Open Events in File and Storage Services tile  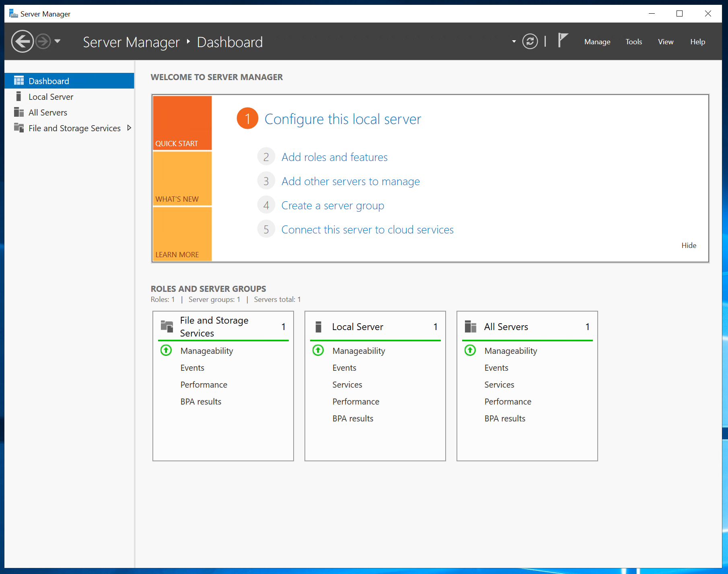(x=192, y=368)
